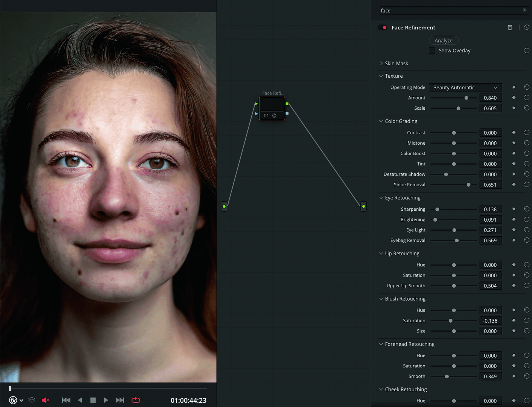Unmute the audio speaker icon
This screenshot has height=407, width=532.
(45, 400)
